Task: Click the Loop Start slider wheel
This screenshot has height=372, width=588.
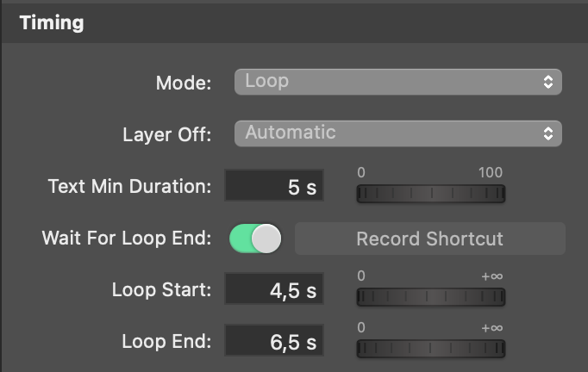Action: click(431, 297)
